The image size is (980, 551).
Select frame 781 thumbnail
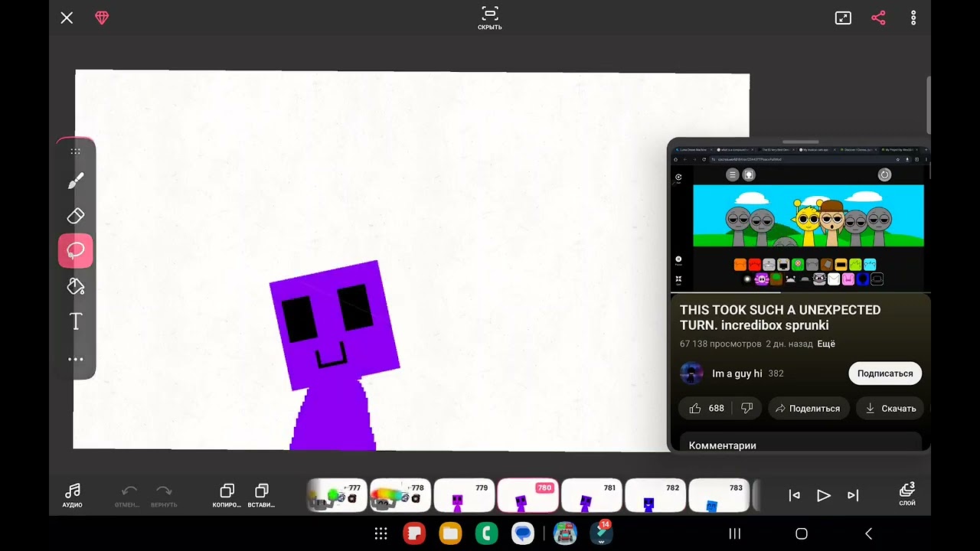[591, 496]
